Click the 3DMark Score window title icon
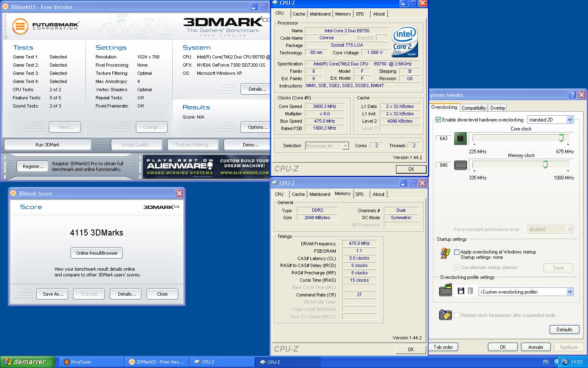 click(x=13, y=193)
